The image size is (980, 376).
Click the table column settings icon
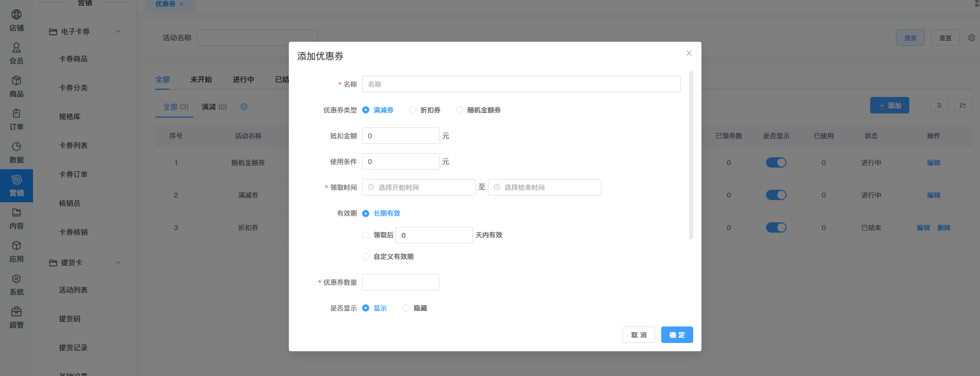(939, 105)
